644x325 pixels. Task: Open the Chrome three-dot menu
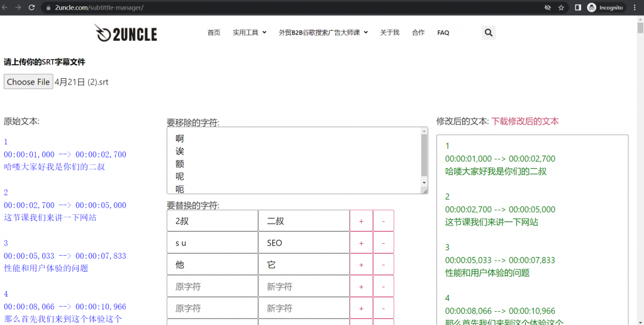point(635,8)
